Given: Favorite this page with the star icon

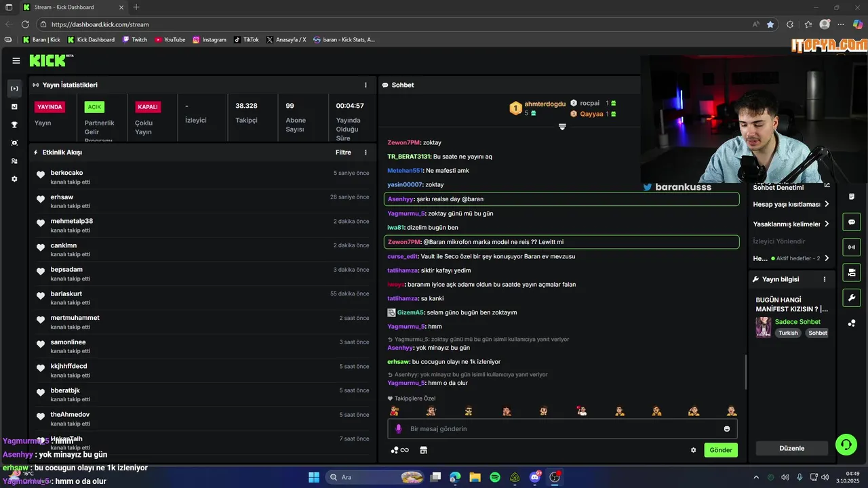Looking at the screenshot, I should tap(770, 24).
